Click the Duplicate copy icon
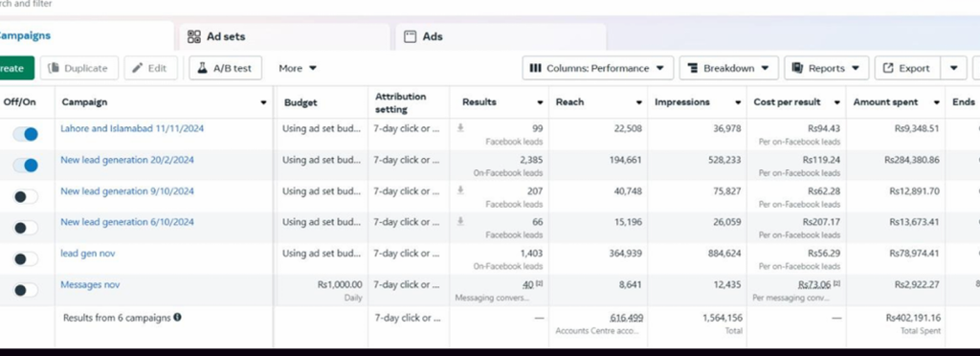This screenshot has width=980, height=356. 54,68
